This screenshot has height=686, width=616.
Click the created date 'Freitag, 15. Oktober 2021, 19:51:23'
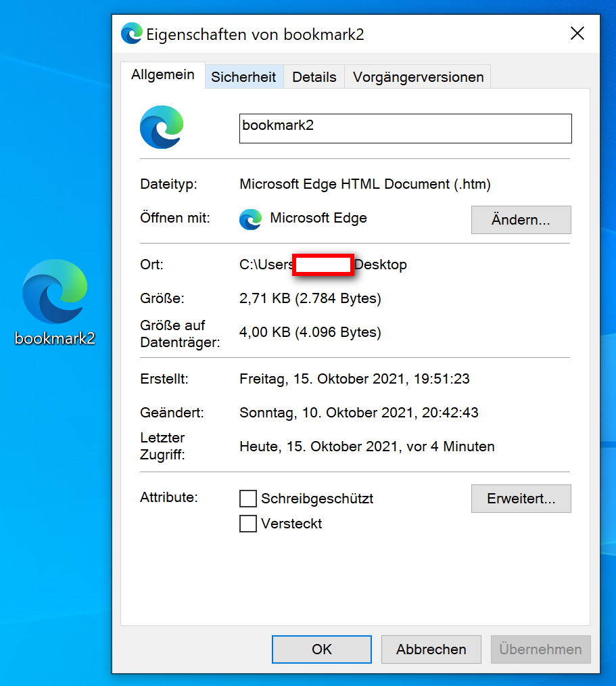pos(354,379)
